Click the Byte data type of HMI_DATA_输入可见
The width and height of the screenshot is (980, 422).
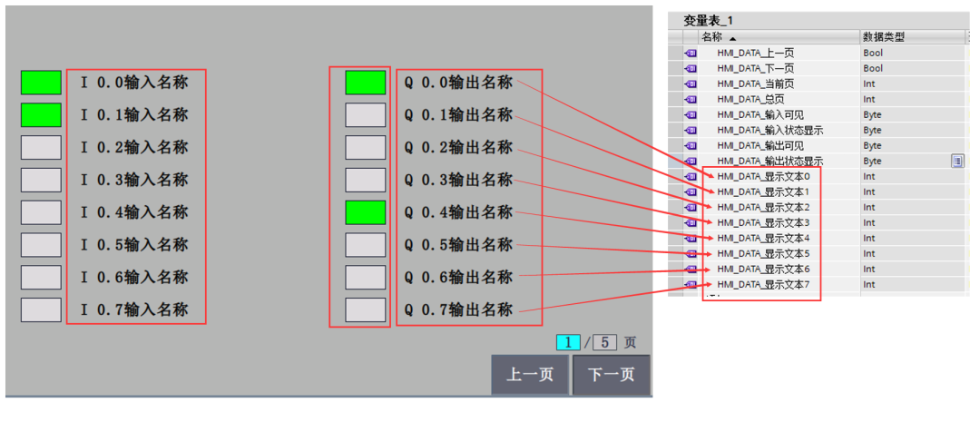click(873, 115)
